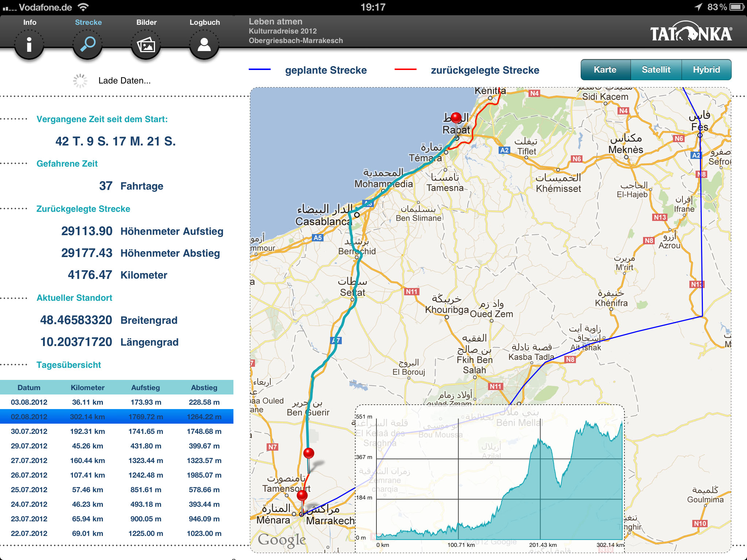Tap the red pin at Rabat
Viewport: 747px width, 560px height.
click(456, 118)
